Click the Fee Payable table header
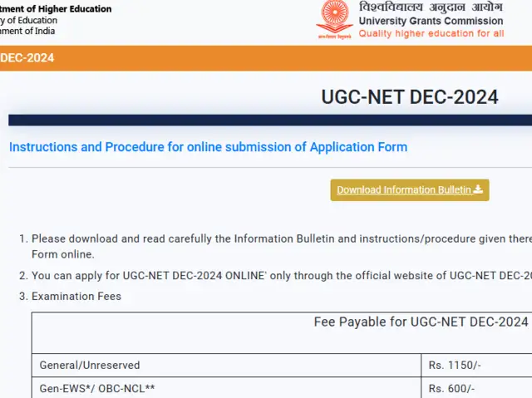Viewport: 532px width, 398px height. (421, 322)
